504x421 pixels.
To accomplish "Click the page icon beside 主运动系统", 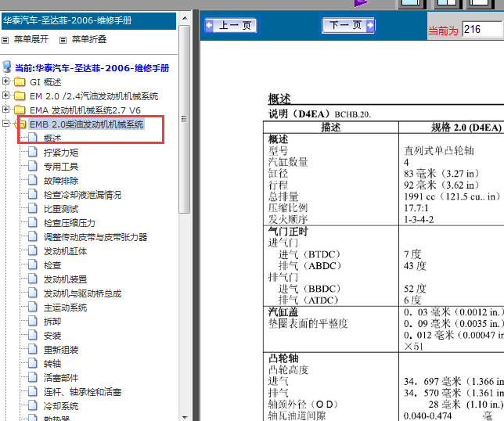I will point(32,307).
